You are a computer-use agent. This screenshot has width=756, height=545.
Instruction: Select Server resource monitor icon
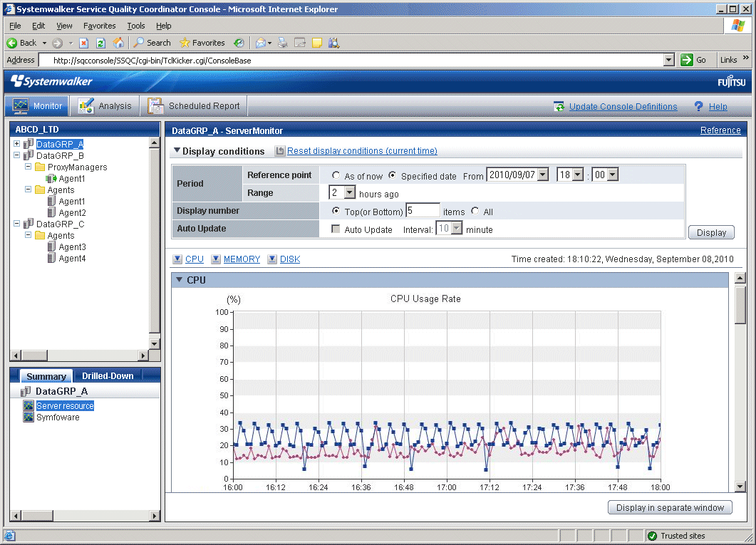pyautogui.click(x=29, y=406)
